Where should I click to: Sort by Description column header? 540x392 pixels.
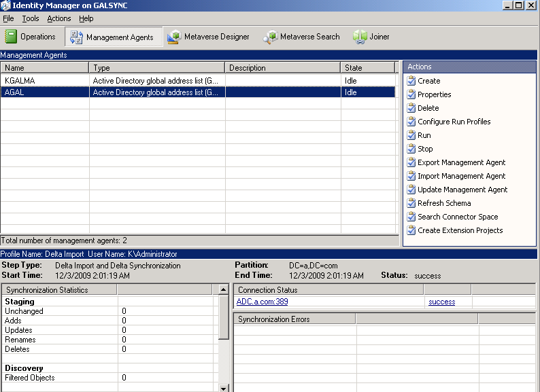283,68
